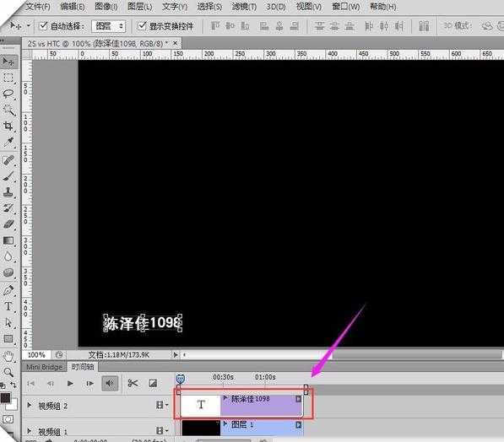Close the 2S vs HTC document tab
The width and height of the screenshot is (504, 442).
[x=175, y=43]
